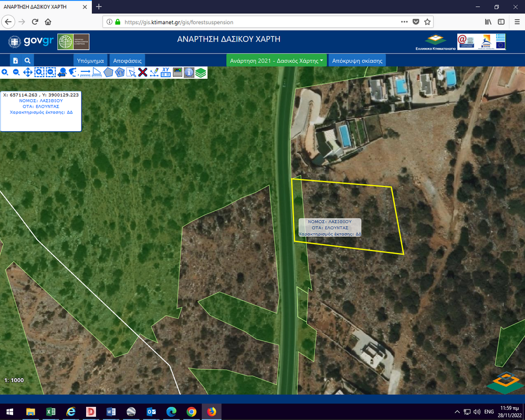Screen dimensions: 525x420
Task: Click the red X clear tool
Action: (x=142, y=72)
